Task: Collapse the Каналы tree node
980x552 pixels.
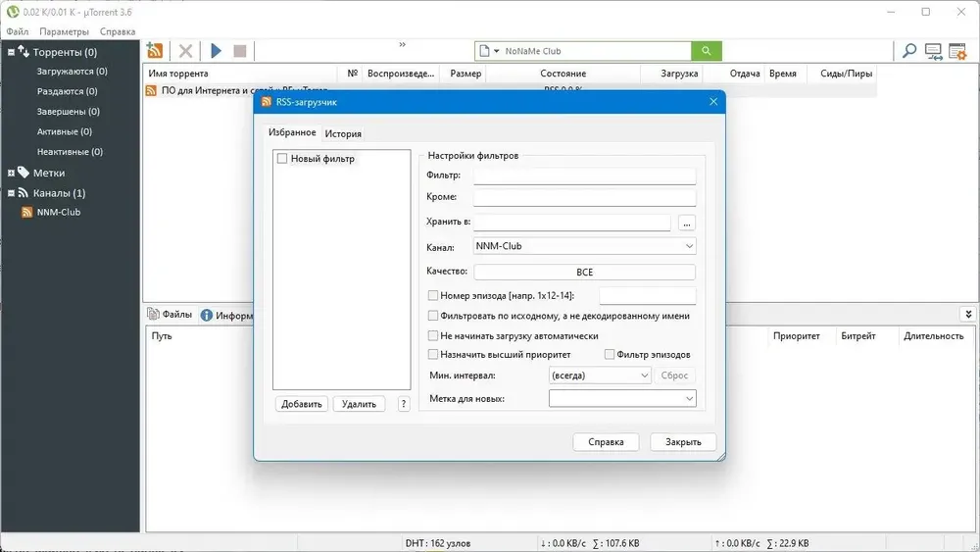Action: coord(11,194)
